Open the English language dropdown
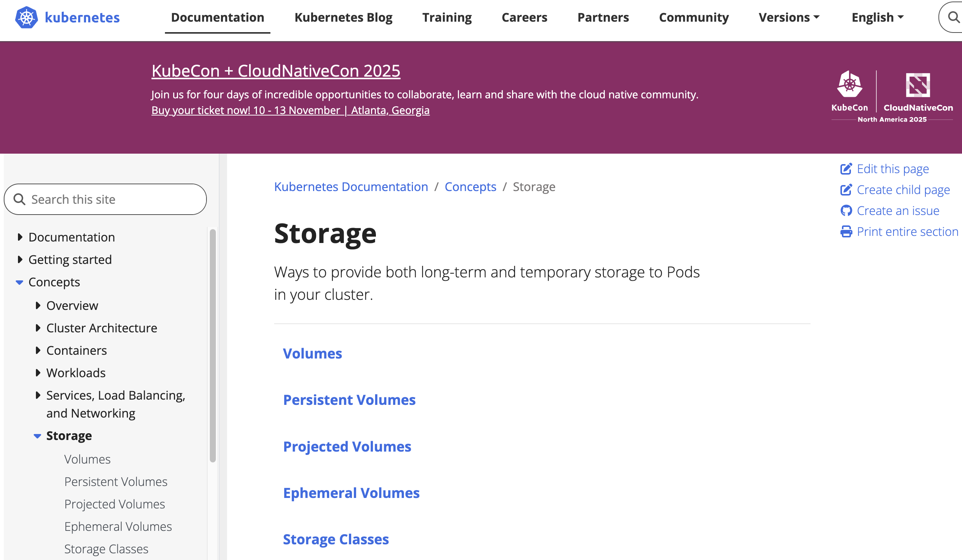 (877, 18)
